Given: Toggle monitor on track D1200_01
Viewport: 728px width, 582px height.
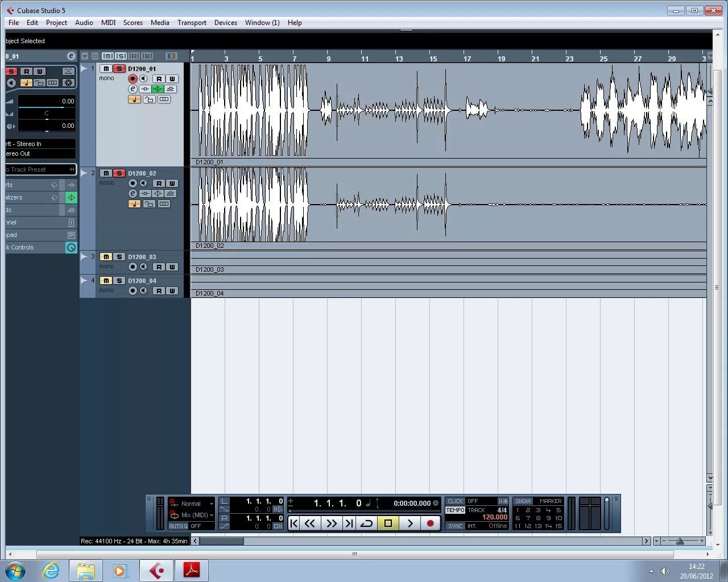Looking at the screenshot, I should [143, 79].
